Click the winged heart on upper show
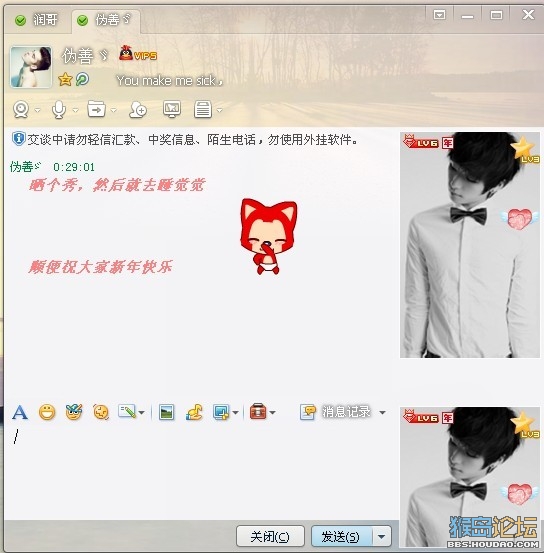The width and height of the screenshot is (544, 553). point(519,218)
